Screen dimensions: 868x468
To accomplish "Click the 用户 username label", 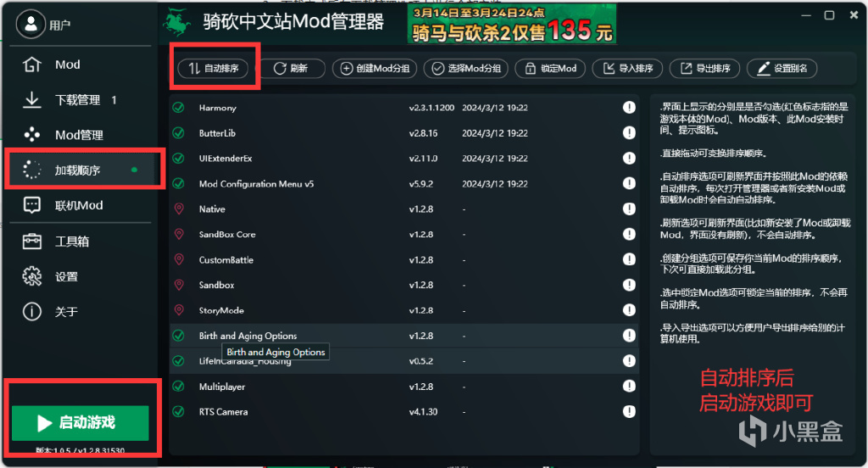I will pos(60,25).
